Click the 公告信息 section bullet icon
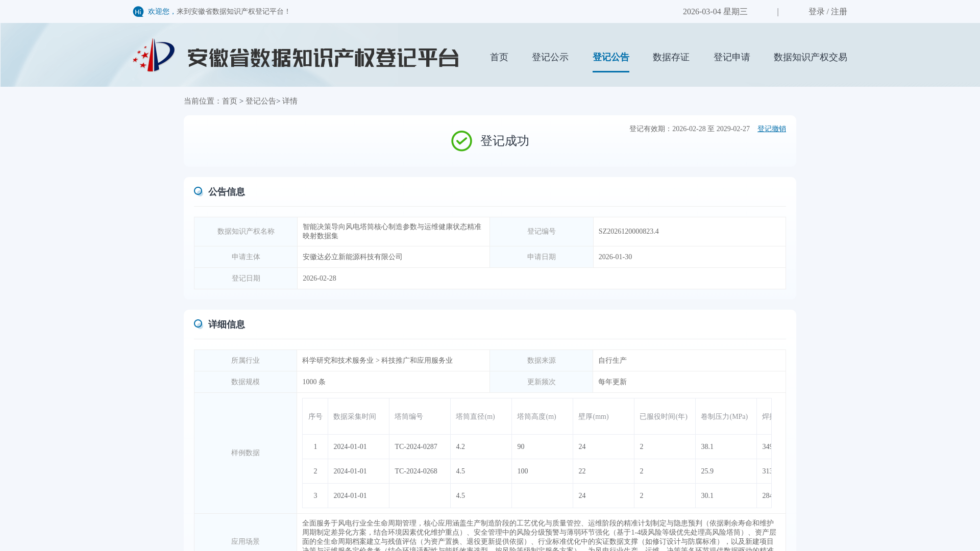Image resolution: width=980 pixels, height=551 pixels. coord(198,191)
